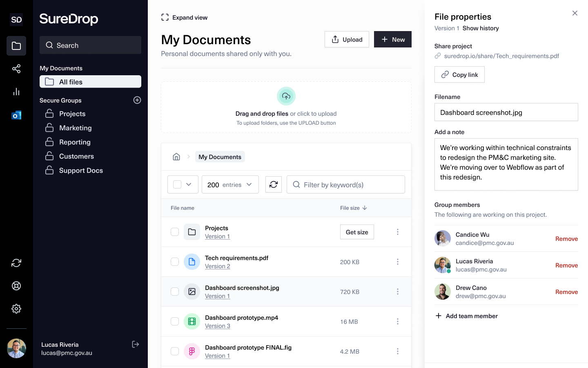Go to home via breadcrumb icon
Viewport: 588px width, 368px height.
176,157
